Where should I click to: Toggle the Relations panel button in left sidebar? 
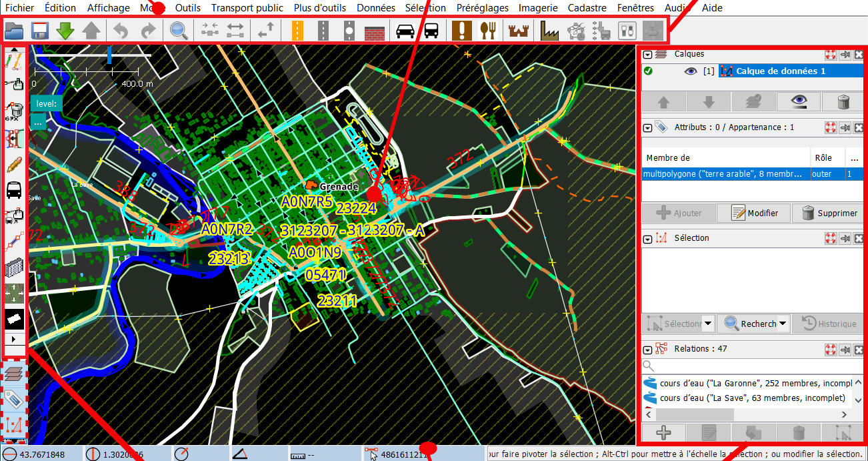click(14, 425)
